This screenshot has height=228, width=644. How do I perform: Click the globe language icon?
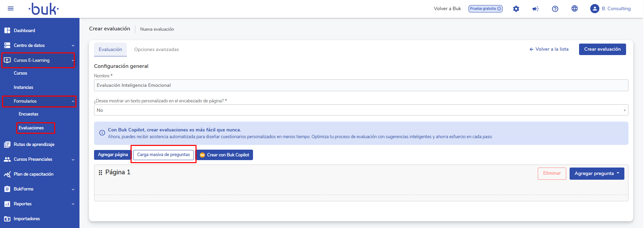pyautogui.click(x=574, y=9)
